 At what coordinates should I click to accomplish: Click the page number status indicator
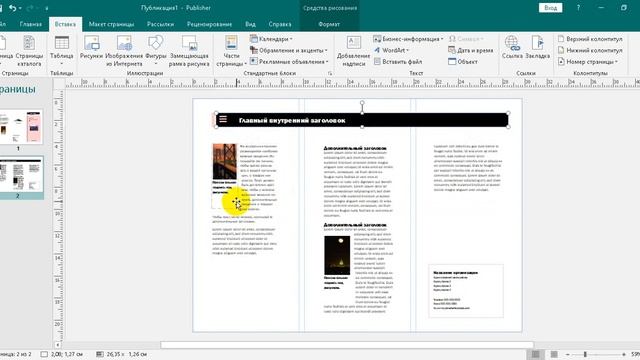(16, 354)
